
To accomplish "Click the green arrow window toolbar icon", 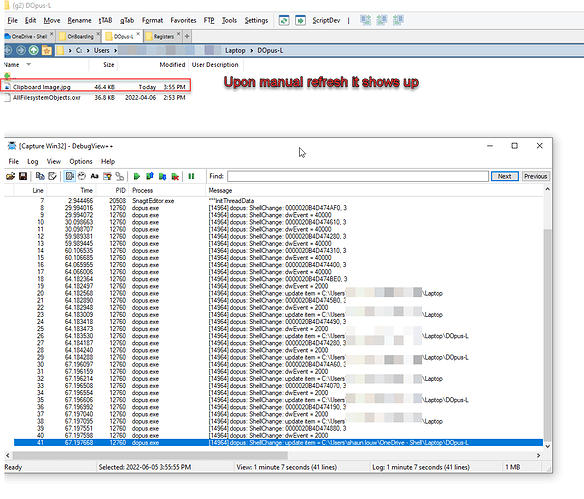I will point(300,20).
